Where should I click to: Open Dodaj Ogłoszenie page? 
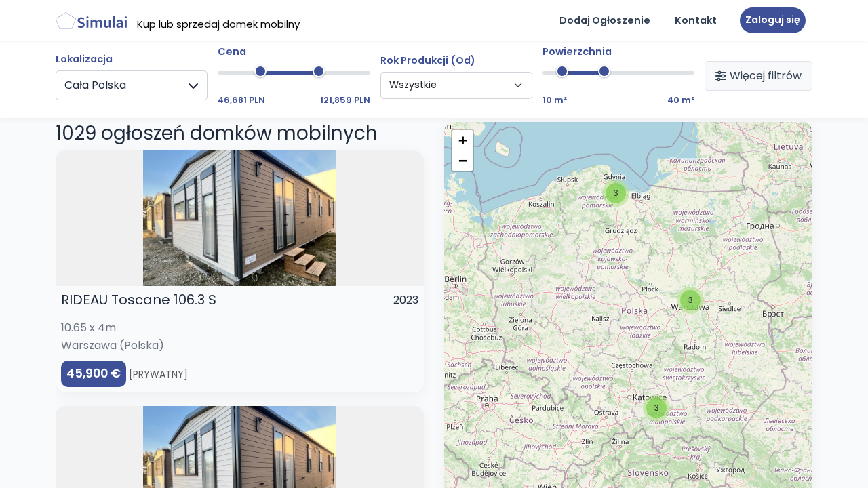point(604,20)
